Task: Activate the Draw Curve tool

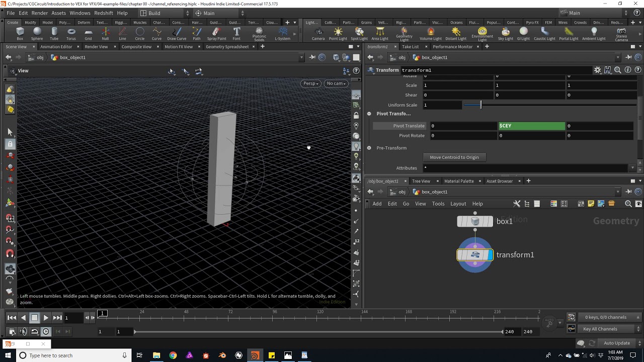Action: point(177,34)
